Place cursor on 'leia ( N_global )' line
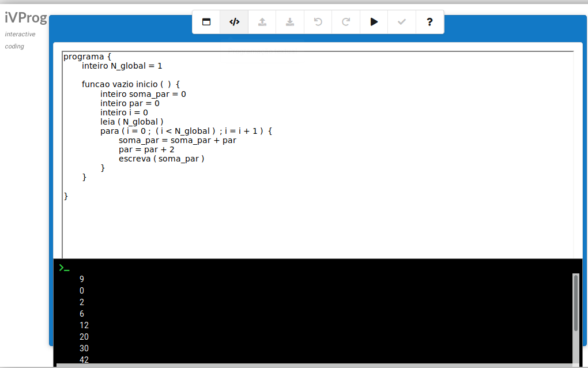588x368 pixels. pyautogui.click(x=132, y=122)
